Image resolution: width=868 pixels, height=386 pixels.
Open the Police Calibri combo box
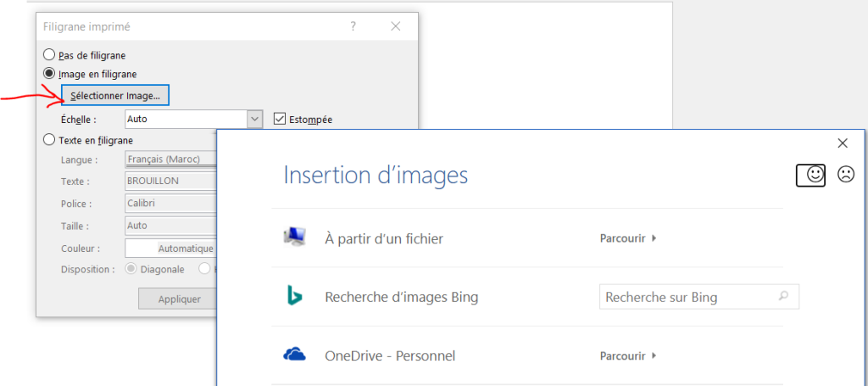point(170,204)
